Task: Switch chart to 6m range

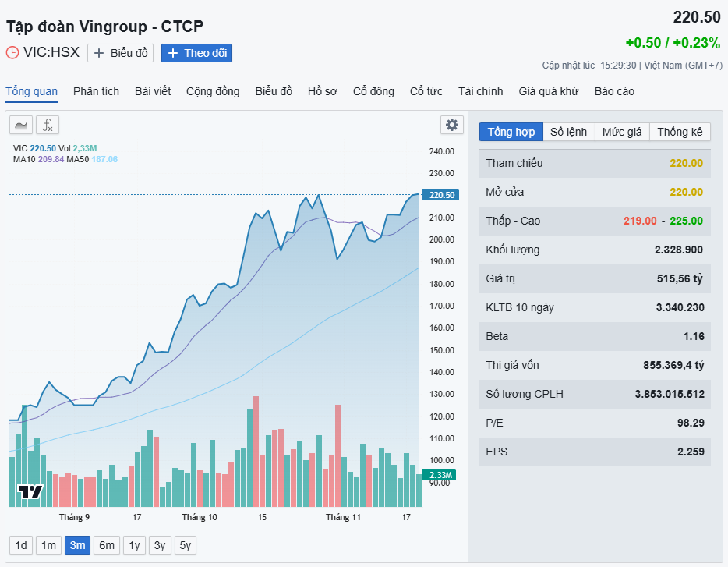Action: [x=106, y=545]
